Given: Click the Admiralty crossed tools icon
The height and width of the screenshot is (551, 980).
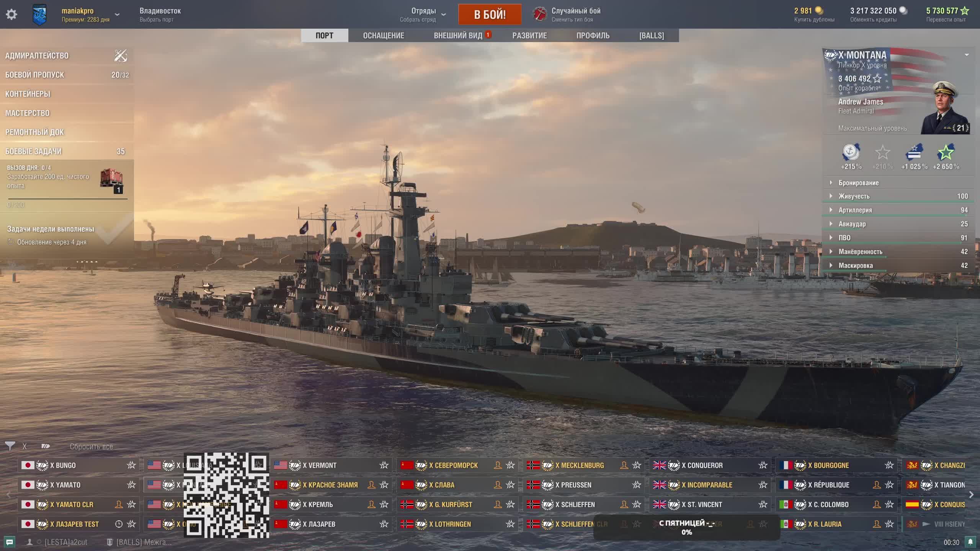Looking at the screenshot, I should (121, 56).
